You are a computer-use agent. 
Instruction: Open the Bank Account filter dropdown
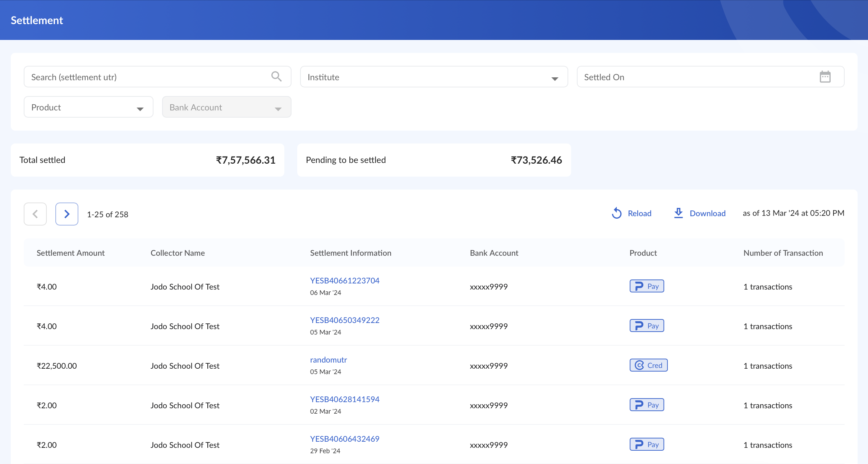[x=226, y=107]
